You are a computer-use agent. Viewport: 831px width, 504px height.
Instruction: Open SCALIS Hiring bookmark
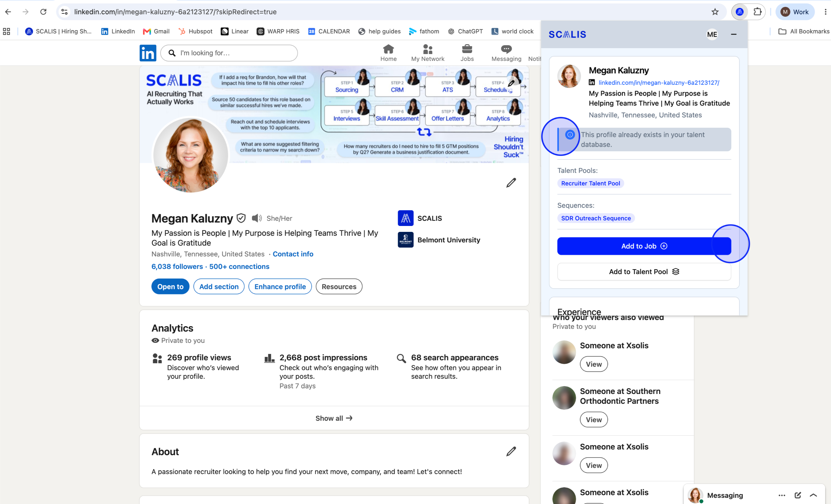point(58,31)
